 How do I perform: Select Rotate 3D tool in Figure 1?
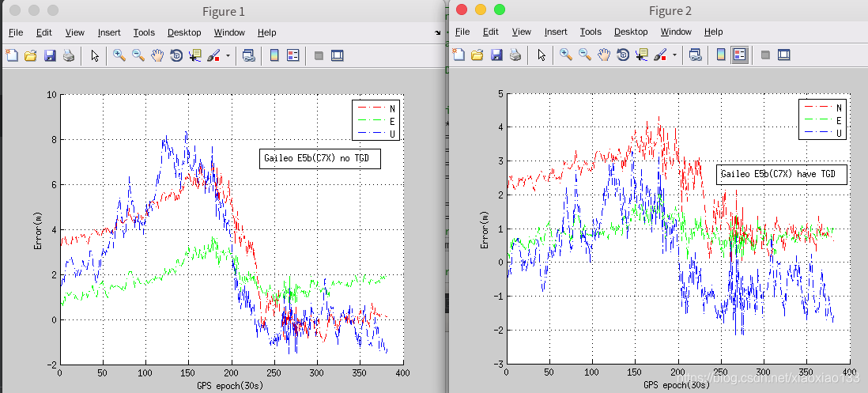tap(176, 55)
